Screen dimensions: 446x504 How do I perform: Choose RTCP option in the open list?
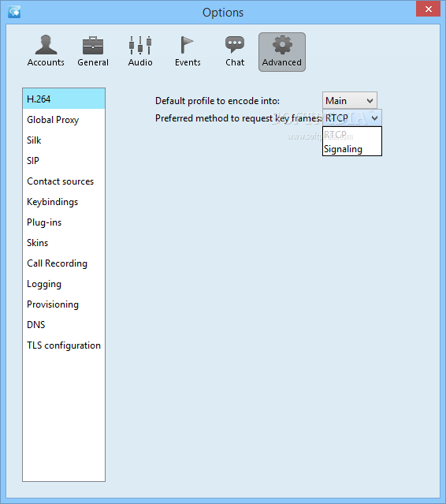click(352, 134)
